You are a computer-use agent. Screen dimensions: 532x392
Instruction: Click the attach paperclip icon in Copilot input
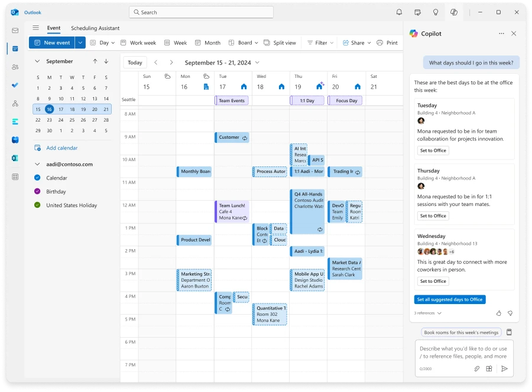pyautogui.click(x=477, y=369)
